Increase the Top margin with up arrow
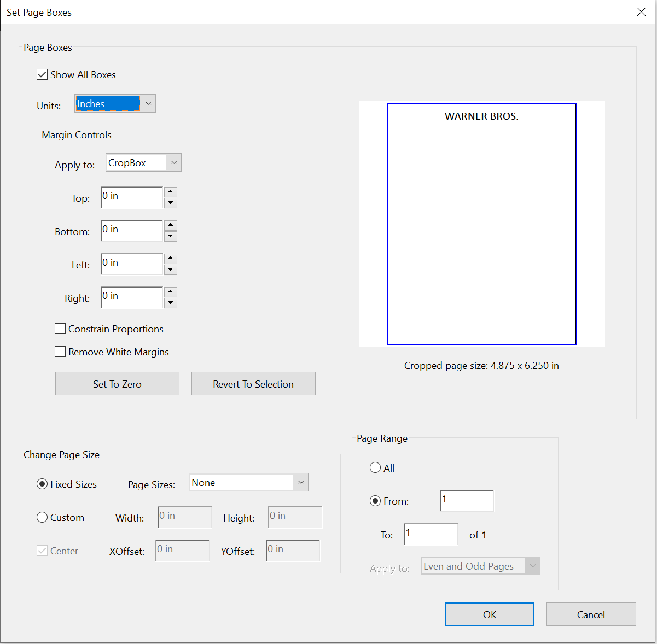 click(171, 192)
